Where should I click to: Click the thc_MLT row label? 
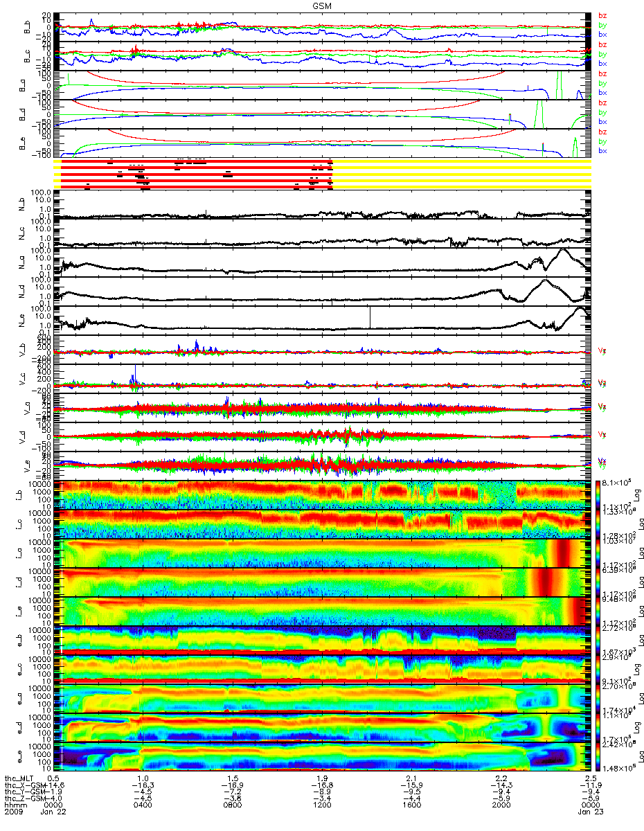tap(20, 779)
